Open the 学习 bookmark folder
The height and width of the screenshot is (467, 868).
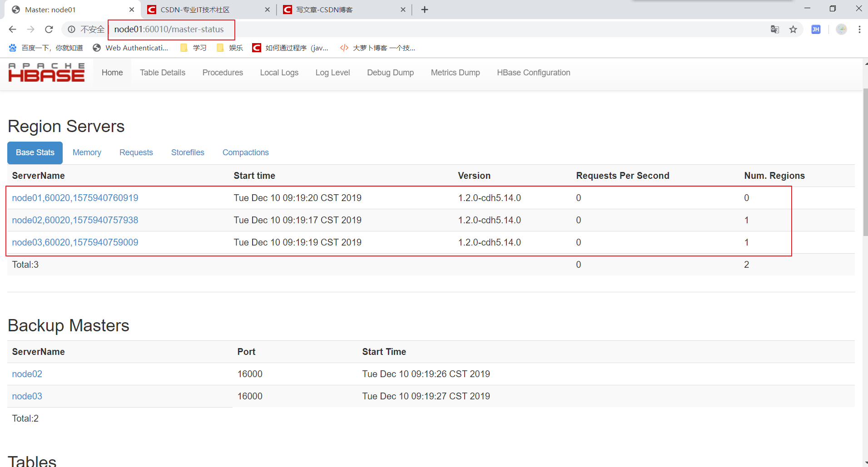pyautogui.click(x=193, y=48)
